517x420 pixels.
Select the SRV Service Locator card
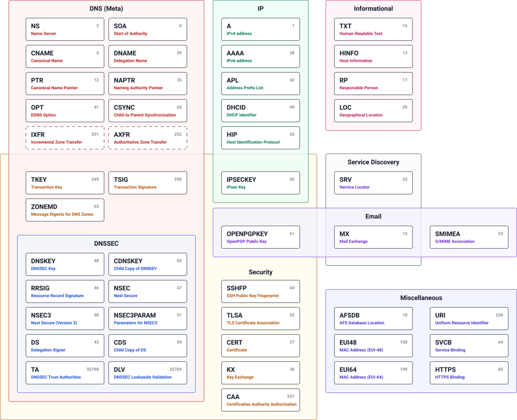(373, 183)
